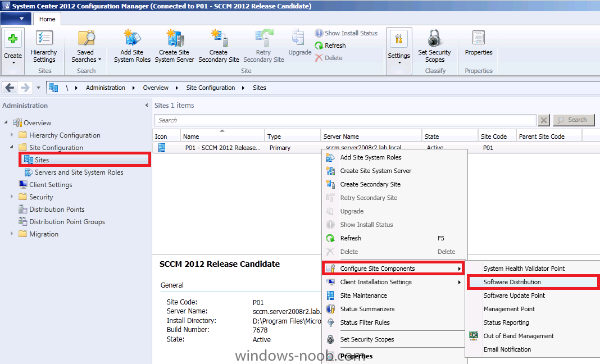The width and height of the screenshot is (600, 364).
Task: Click Delete in the ribbon
Action: (x=329, y=58)
